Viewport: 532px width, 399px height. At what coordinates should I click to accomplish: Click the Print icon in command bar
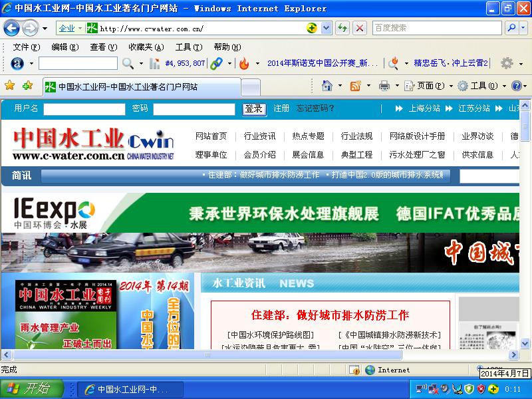pos(384,86)
